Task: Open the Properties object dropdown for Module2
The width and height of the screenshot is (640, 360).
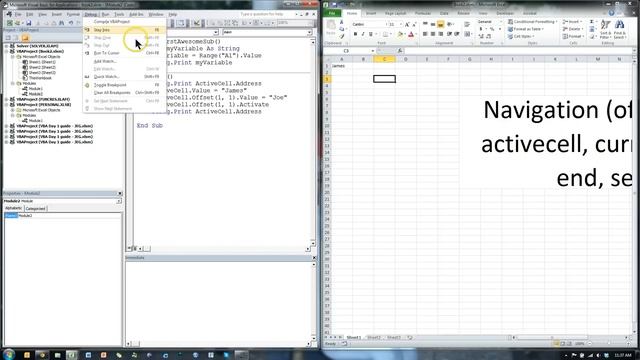Action: click(x=119, y=201)
